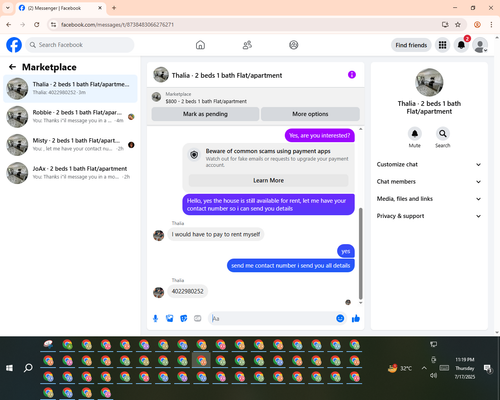Expand Media, files and links section
This screenshot has width=500, height=400.
429,199
